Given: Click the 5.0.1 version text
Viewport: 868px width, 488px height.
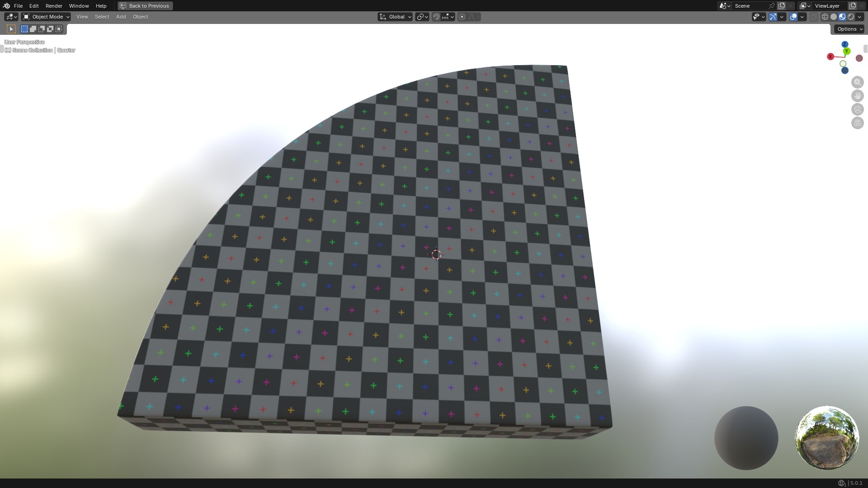Looking at the screenshot, I should pyautogui.click(x=856, y=483).
